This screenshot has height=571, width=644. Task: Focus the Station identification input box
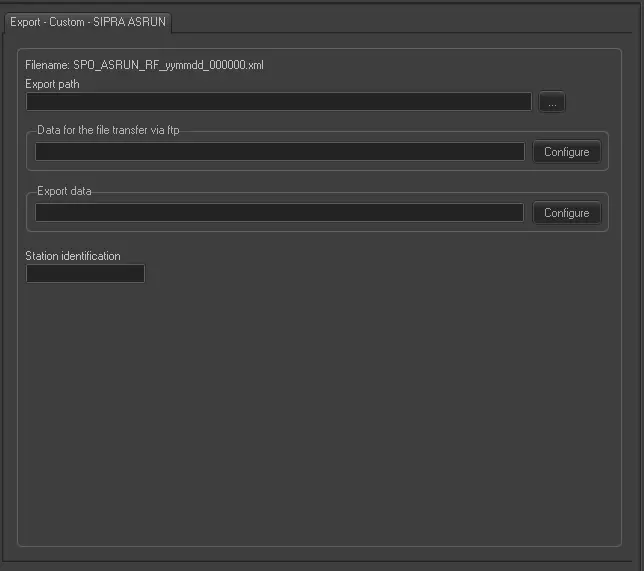pyautogui.click(x=85, y=274)
